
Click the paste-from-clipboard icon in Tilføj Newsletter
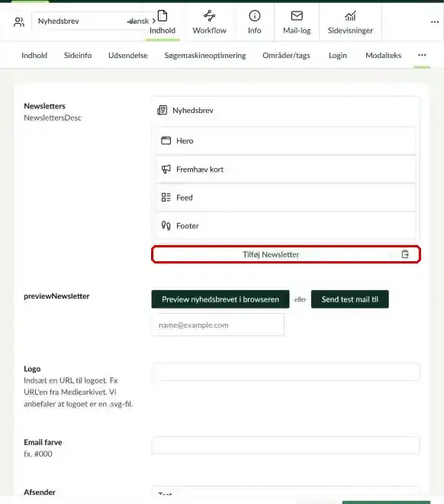point(405,254)
